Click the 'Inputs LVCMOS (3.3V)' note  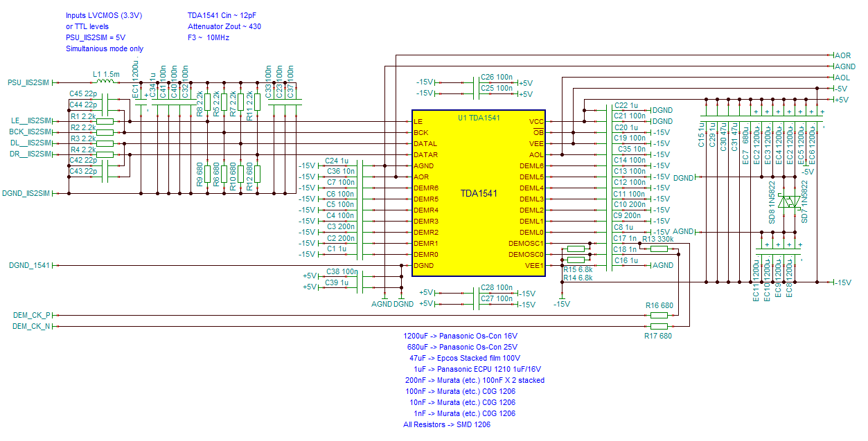pyautogui.click(x=104, y=15)
